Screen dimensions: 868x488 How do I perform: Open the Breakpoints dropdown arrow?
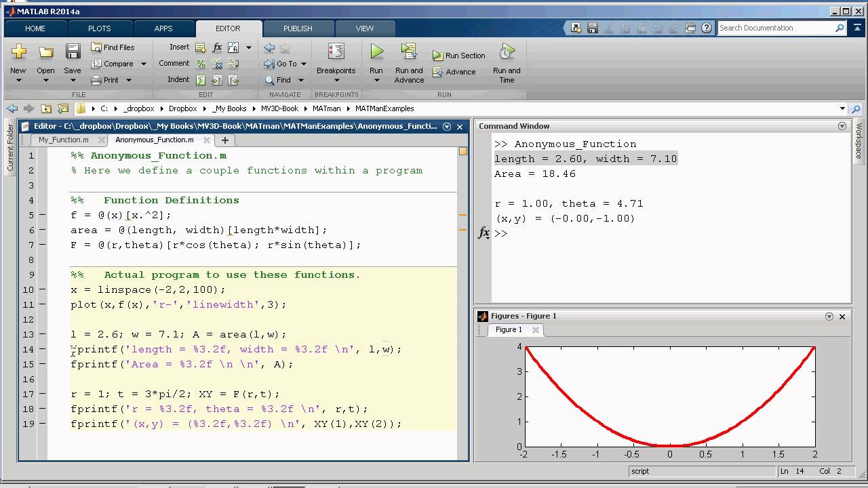tap(336, 81)
